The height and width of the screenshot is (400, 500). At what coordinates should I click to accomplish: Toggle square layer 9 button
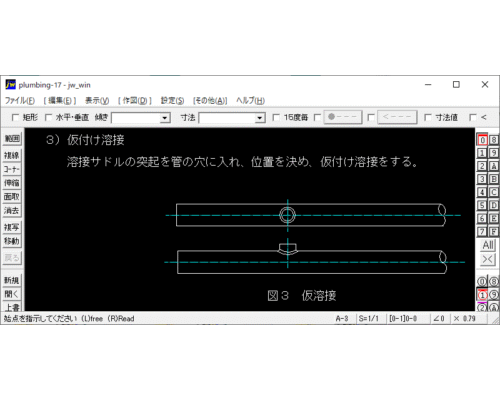click(x=494, y=153)
